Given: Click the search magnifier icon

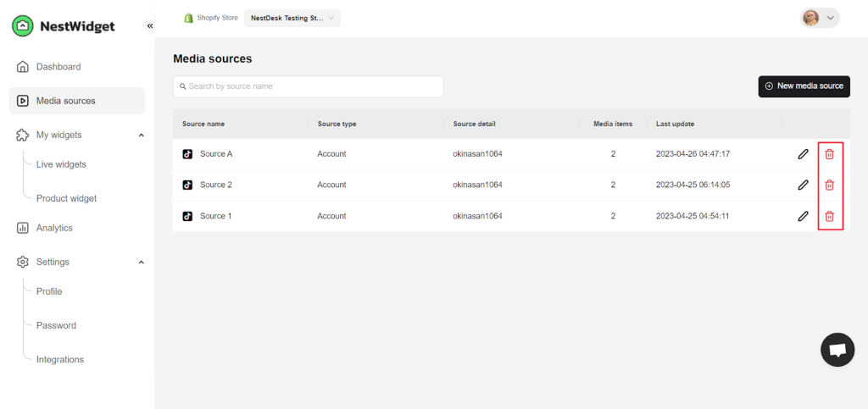Looking at the screenshot, I should click(183, 86).
